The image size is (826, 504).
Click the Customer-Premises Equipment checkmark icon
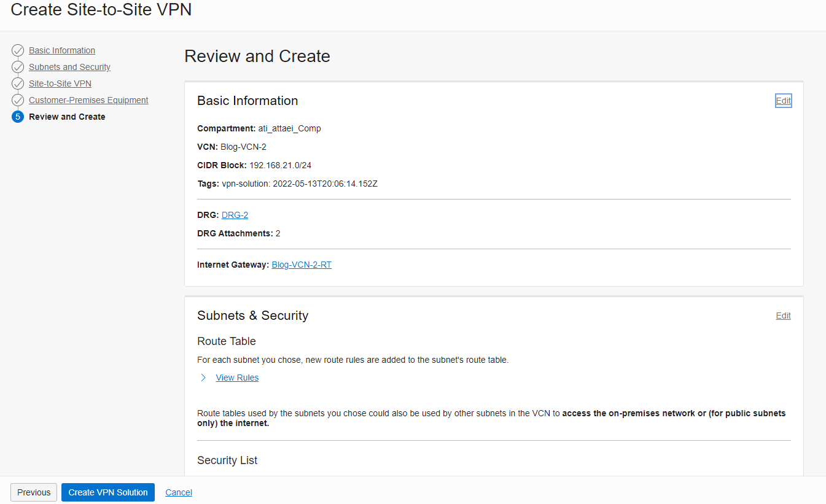[x=18, y=100]
